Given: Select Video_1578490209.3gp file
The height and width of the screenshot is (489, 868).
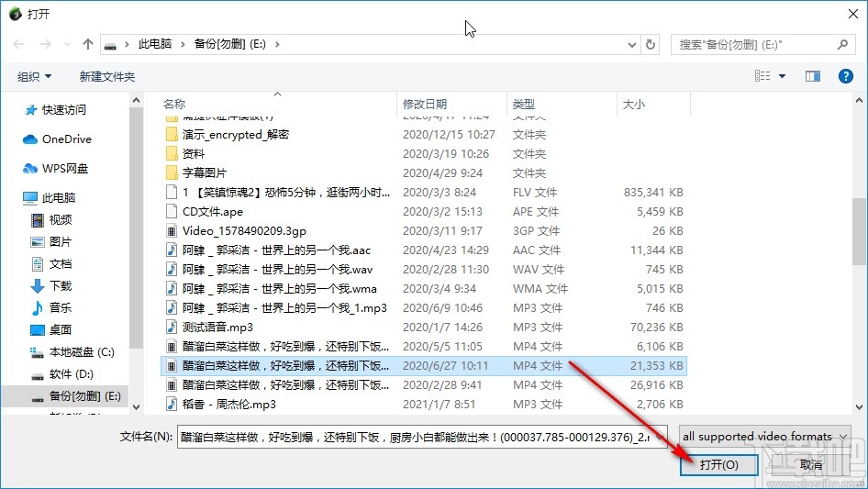Looking at the screenshot, I should coord(424,231).
